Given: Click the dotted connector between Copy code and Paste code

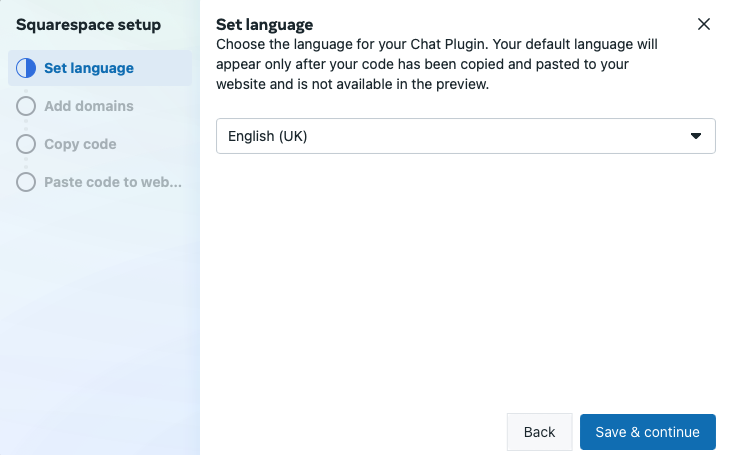Looking at the screenshot, I should click(26, 163).
